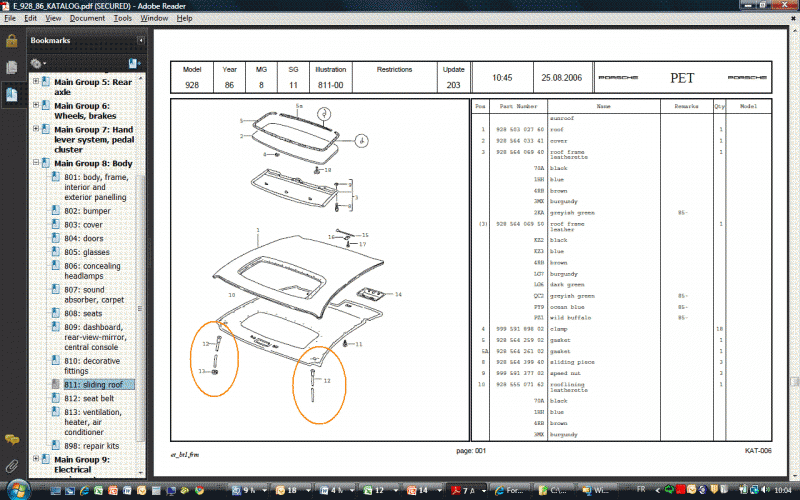This screenshot has width=800, height=500.
Task: Select bookmark 898: repair kits
Action: [x=91, y=446]
